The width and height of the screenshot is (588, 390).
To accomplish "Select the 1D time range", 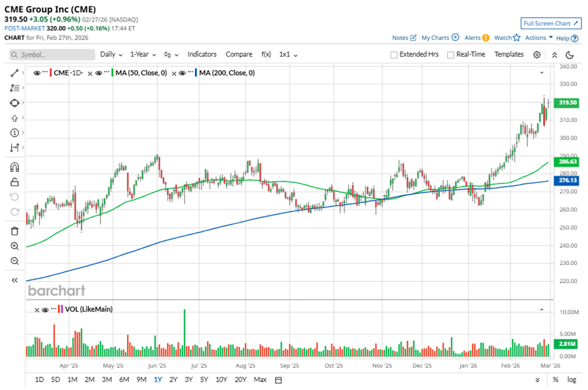I will point(39,380).
